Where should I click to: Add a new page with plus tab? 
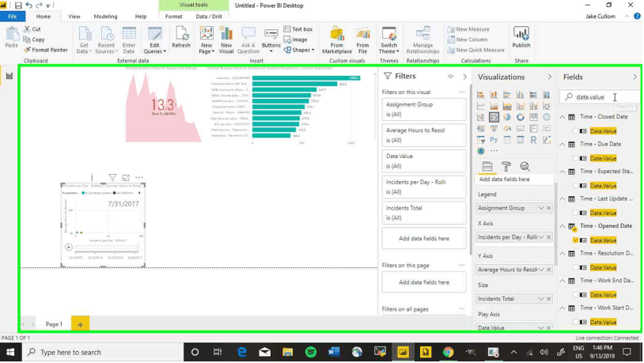tap(80, 324)
